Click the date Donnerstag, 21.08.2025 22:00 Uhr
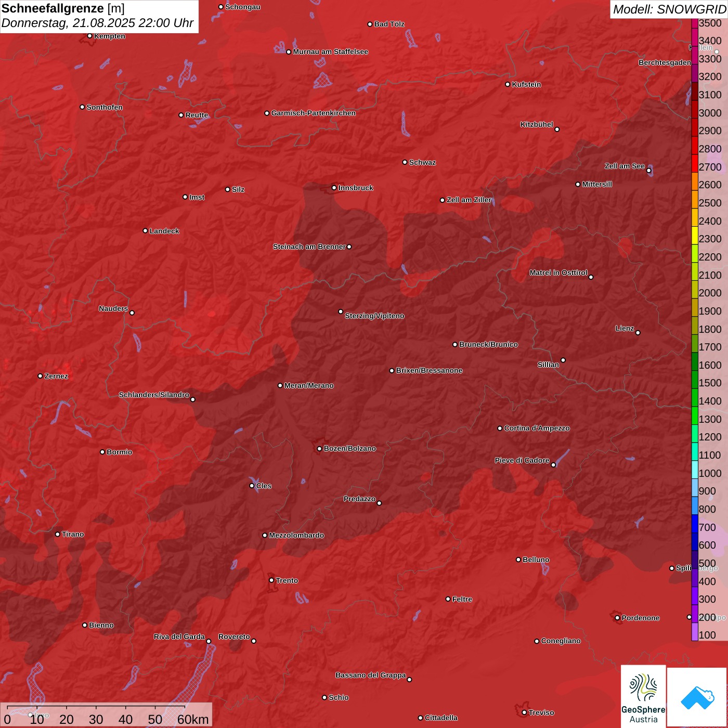Viewport: 728px width, 728px height. 97,23
